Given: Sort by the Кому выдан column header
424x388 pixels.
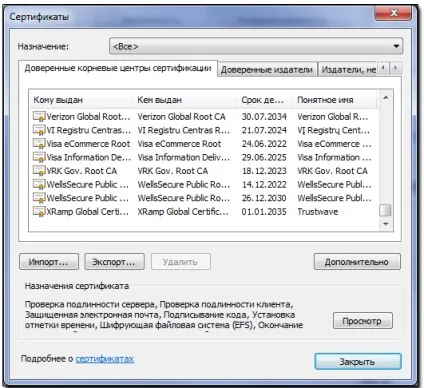Looking at the screenshot, I should point(82,100).
